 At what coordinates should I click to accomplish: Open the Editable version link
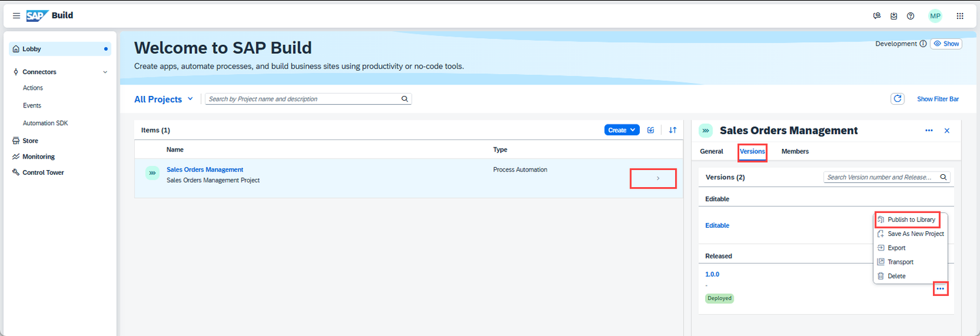pyautogui.click(x=717, y=225)
